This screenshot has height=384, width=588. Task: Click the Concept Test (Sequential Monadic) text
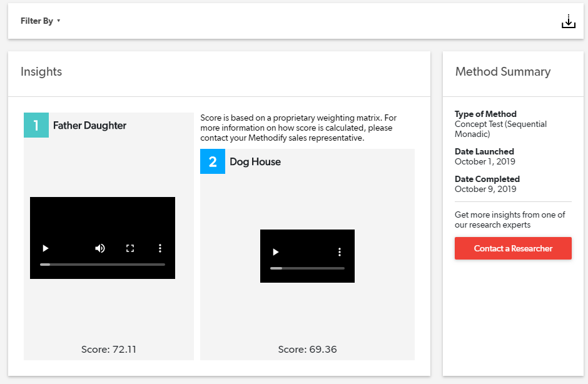click(x=500, y=129)
